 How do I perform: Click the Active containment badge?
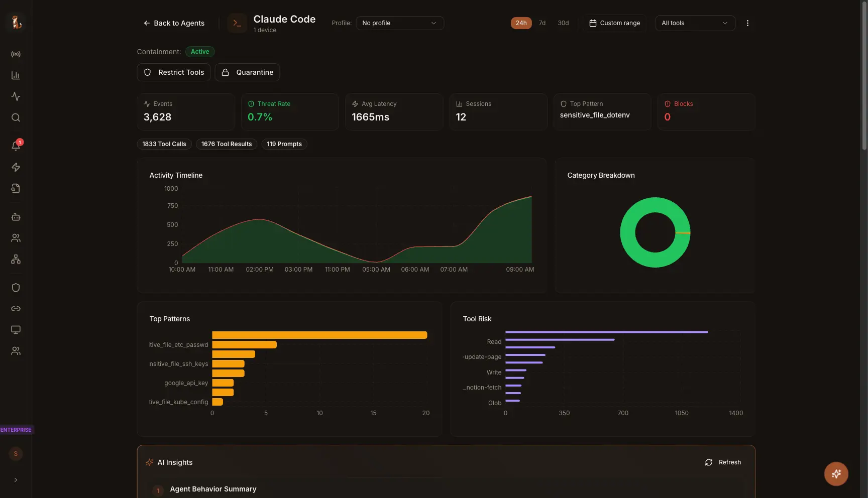(x=200, y=52)
